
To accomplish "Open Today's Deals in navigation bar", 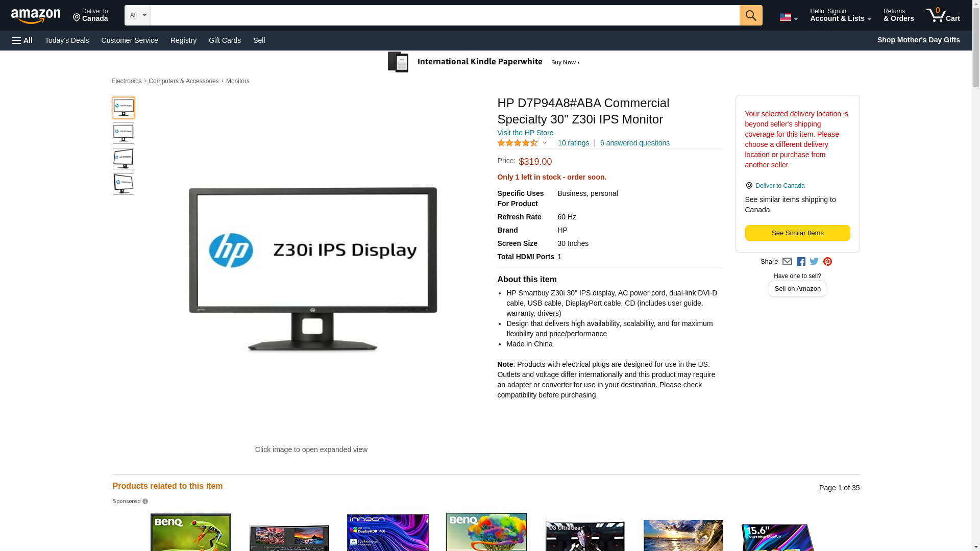I will (67, 40).
